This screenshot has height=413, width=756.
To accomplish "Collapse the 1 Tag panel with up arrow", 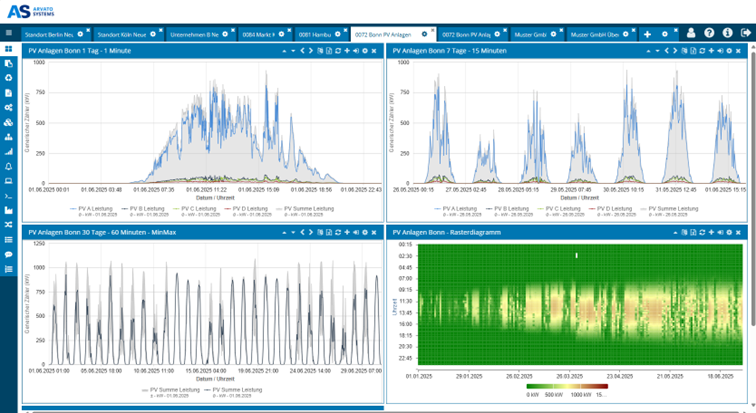I will pos(283,50).
